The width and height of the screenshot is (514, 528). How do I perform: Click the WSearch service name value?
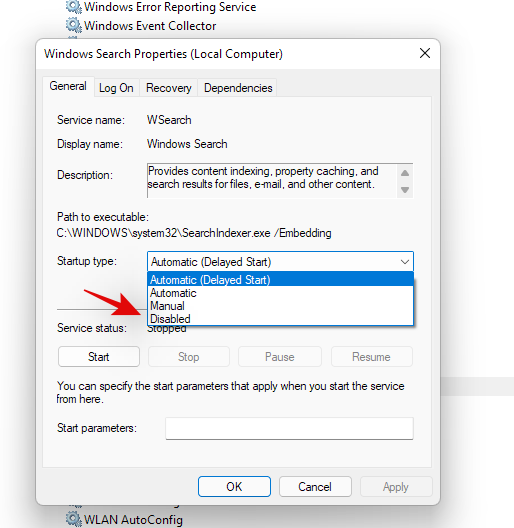pyautogui.click(x=169, y=120)
